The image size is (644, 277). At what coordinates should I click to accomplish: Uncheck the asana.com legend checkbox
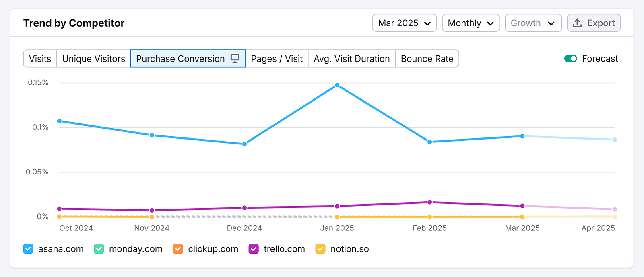(x=28, y=249)
